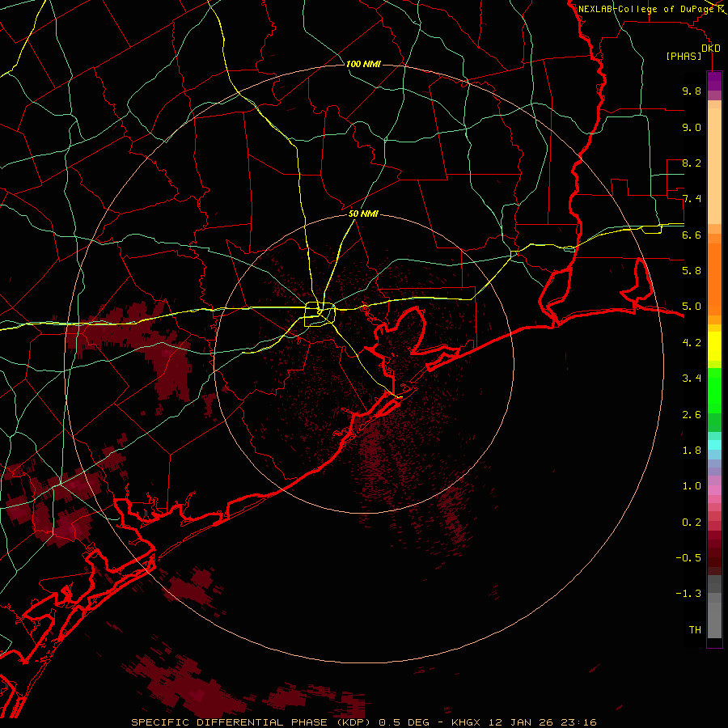
Task: Click the 0.2 scale value
Action: point(692,523)
